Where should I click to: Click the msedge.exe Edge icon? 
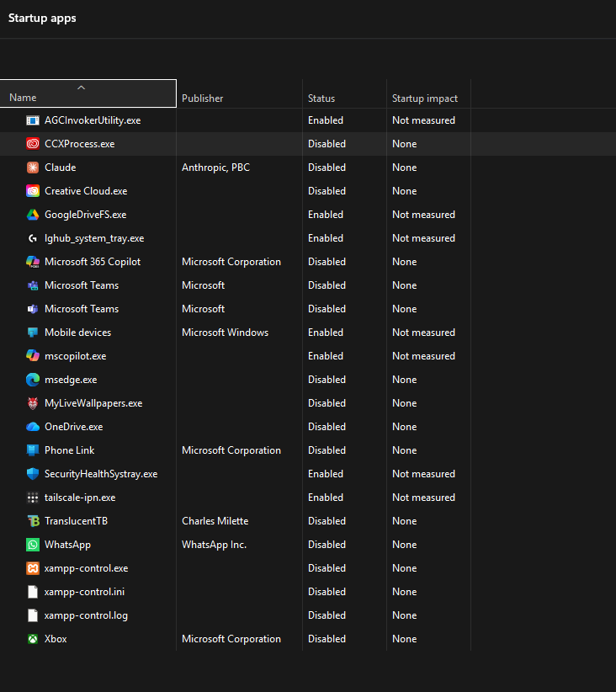point(33,380)
